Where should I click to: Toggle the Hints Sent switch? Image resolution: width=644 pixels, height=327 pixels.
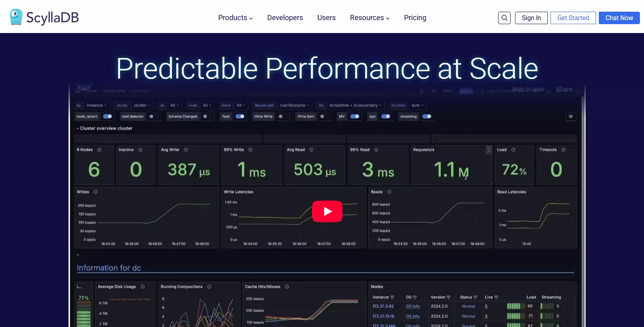click(x=324, y=116)
